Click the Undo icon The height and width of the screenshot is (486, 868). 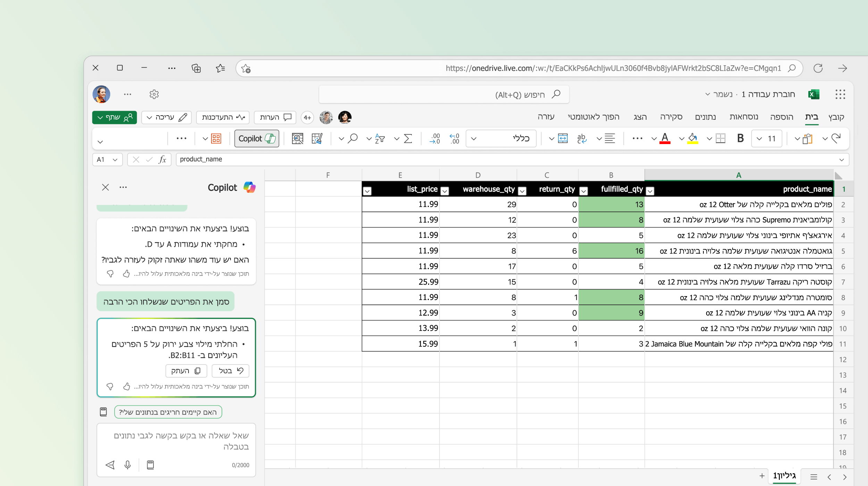[836, 139]
